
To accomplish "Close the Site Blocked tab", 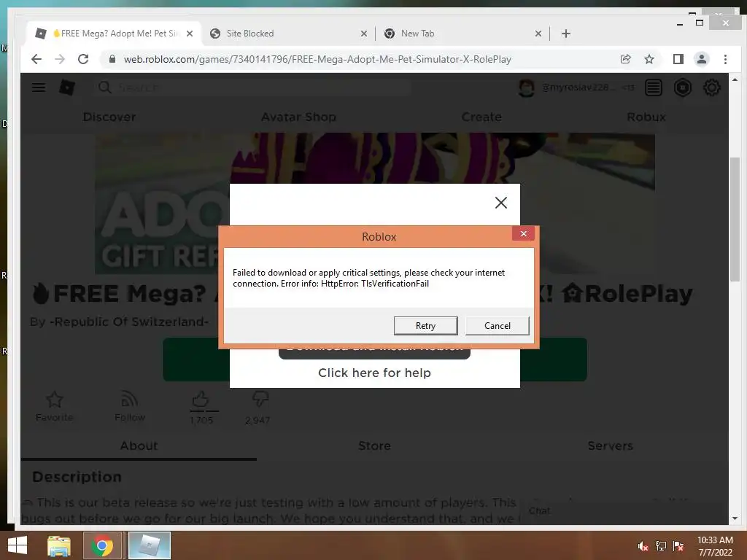I will coord(364,34).
